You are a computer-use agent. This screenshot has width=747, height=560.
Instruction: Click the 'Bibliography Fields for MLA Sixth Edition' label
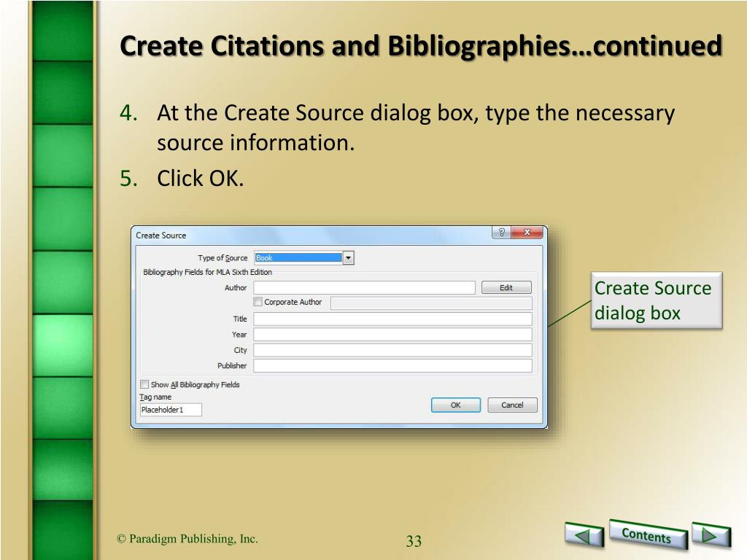tap(208, 272)
